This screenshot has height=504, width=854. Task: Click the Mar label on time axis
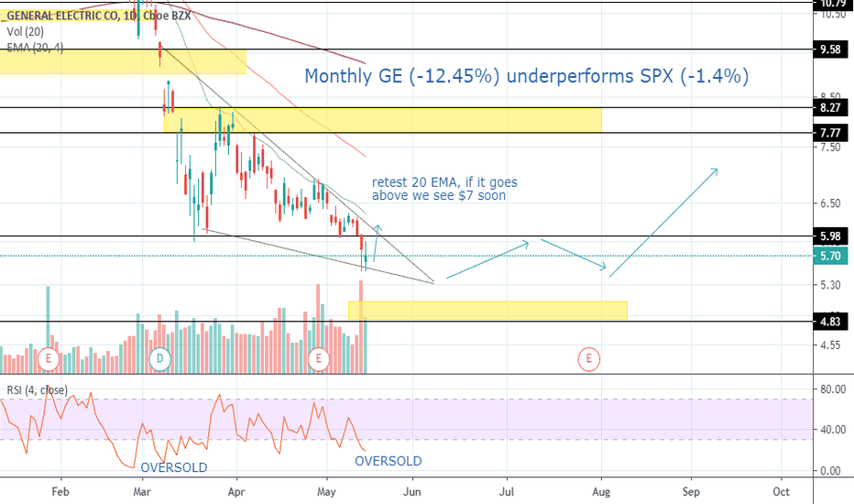[142, 491]
